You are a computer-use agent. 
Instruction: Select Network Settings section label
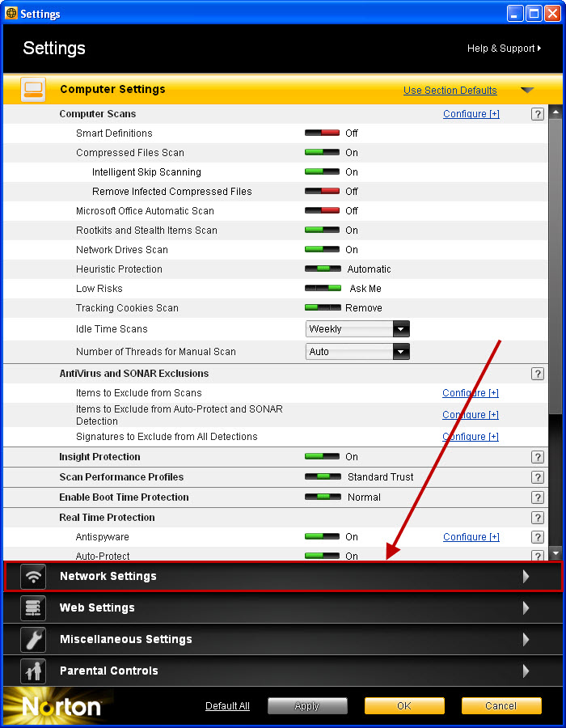click(108, 576)
